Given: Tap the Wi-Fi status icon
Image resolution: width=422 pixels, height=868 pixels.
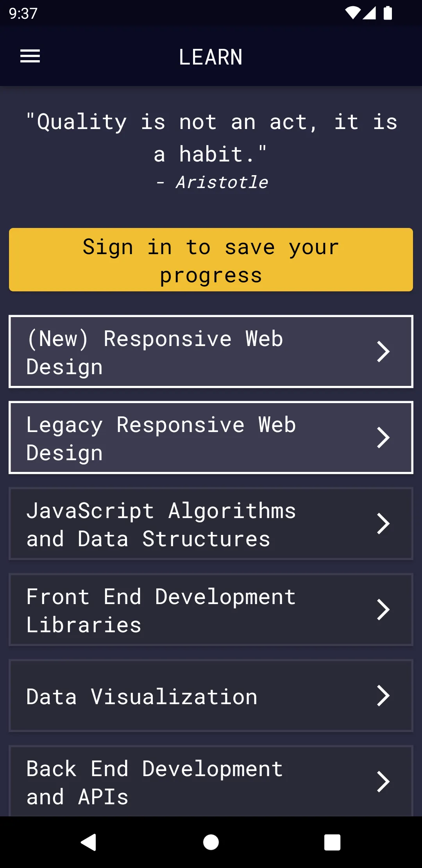Looking at the screenshot, I should 352,13.
